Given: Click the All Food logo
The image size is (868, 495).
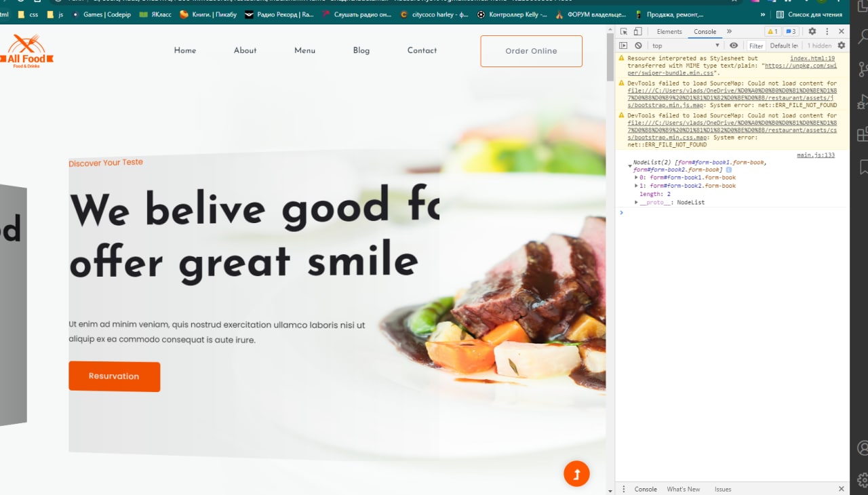Looking at the screenshot, I should tap(27, 52).
